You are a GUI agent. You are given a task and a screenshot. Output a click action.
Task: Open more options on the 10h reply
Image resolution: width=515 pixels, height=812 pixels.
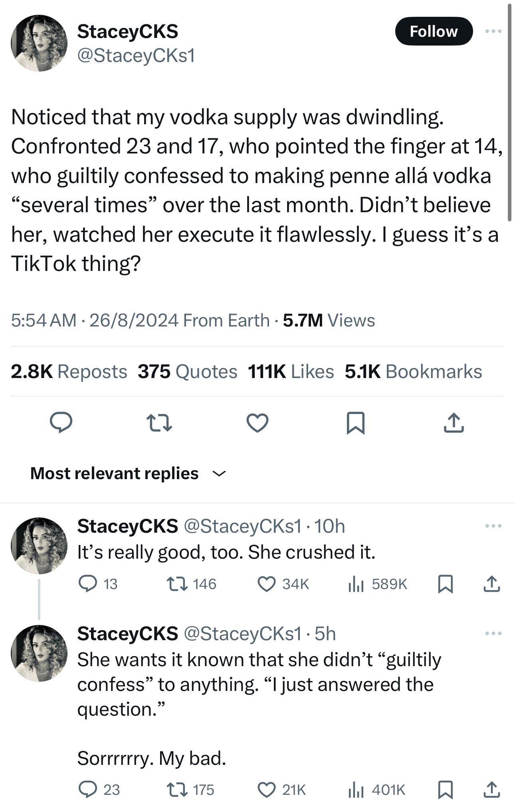point(493,526)
